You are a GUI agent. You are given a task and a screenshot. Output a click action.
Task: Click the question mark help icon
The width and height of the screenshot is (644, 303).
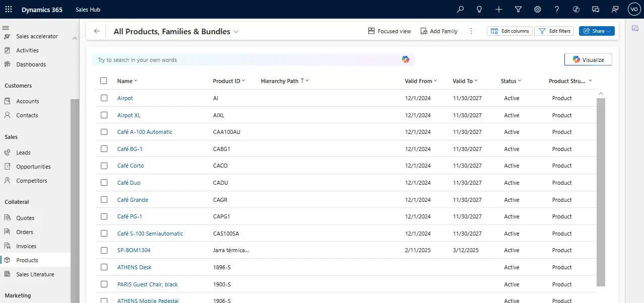click(x=557, y=10)
